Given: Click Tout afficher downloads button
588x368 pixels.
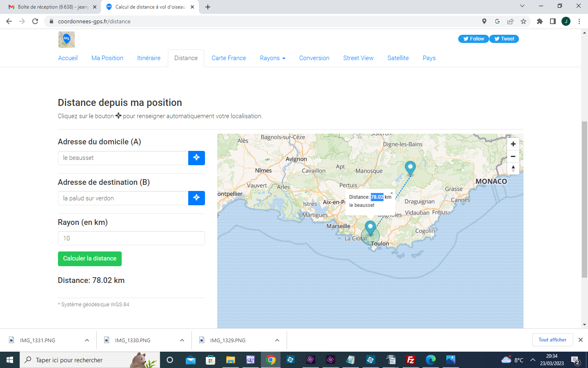Looking at the screenshot, I should click(x=552, y=340).
